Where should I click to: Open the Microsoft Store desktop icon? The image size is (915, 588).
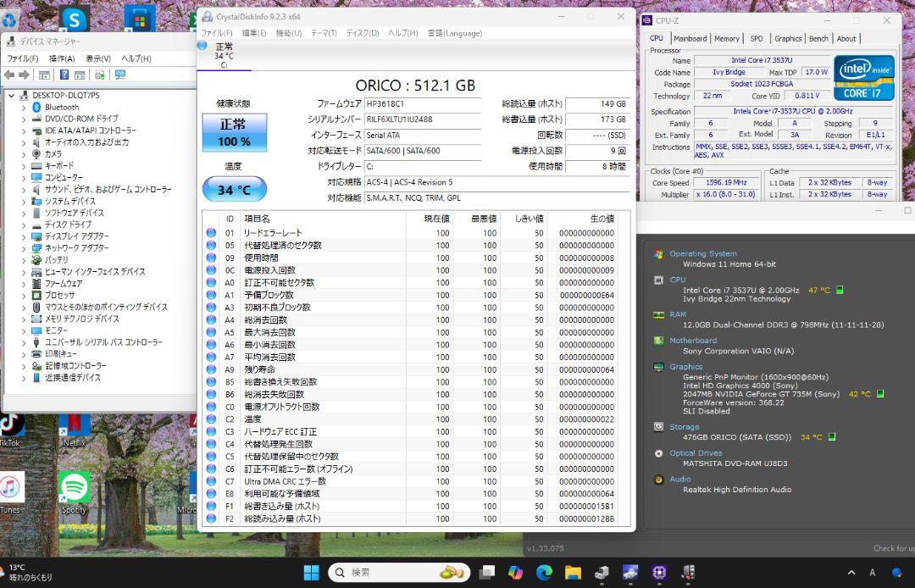point(140,19)
